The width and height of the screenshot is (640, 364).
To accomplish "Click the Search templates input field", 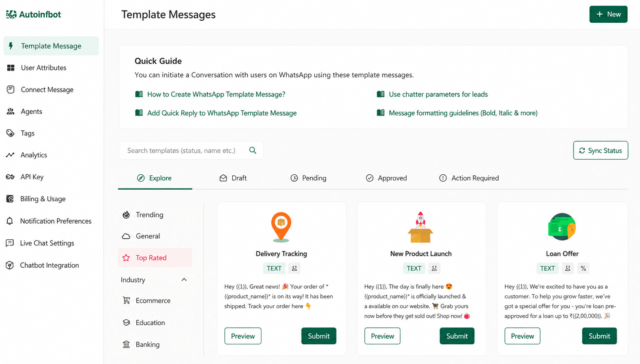I will (x=191, y=150).
